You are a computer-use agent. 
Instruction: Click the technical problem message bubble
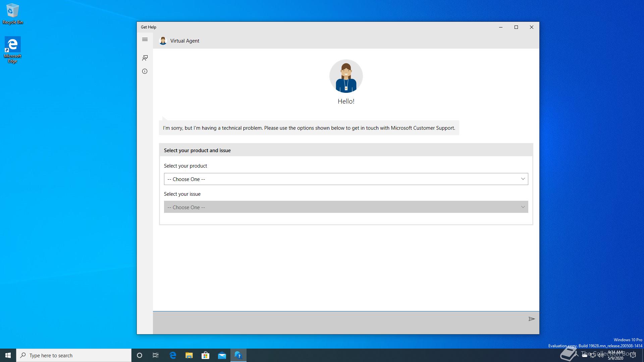click(x=309, y=128)
